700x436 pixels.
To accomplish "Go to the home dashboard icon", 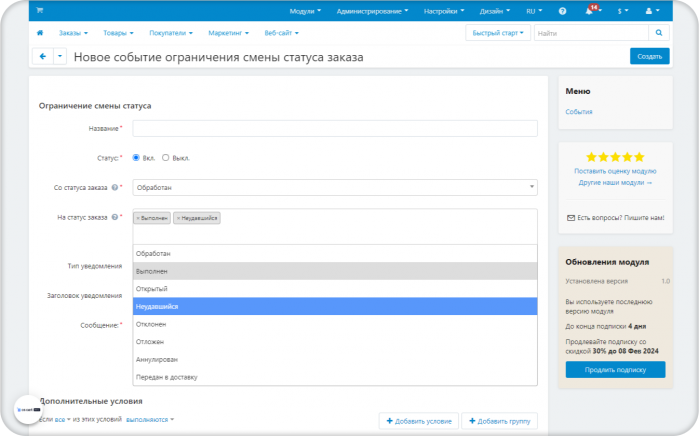I will [40, 33].
